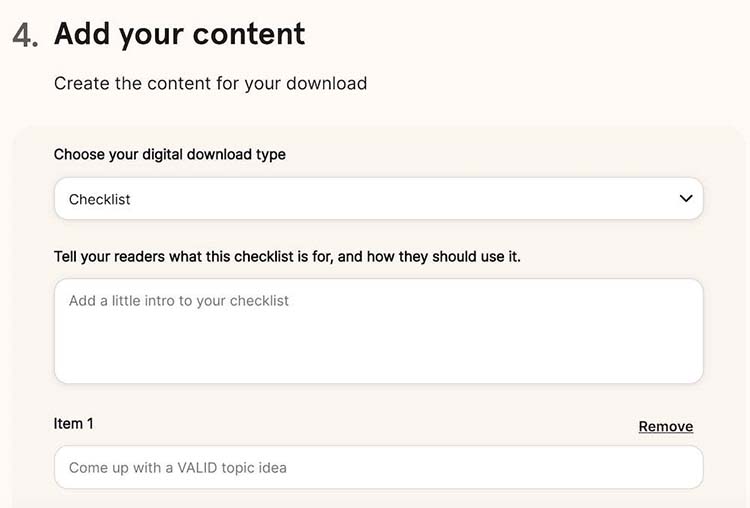The height and width of the screenshot is (508, 750).
Task: Click the 'Add your content' heading
Action: [179, 34]
